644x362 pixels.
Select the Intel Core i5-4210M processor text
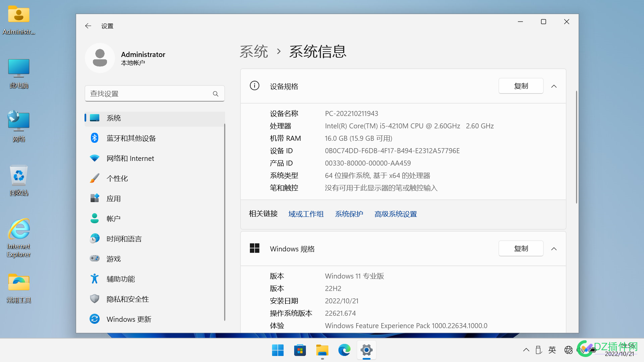[409, 126]
